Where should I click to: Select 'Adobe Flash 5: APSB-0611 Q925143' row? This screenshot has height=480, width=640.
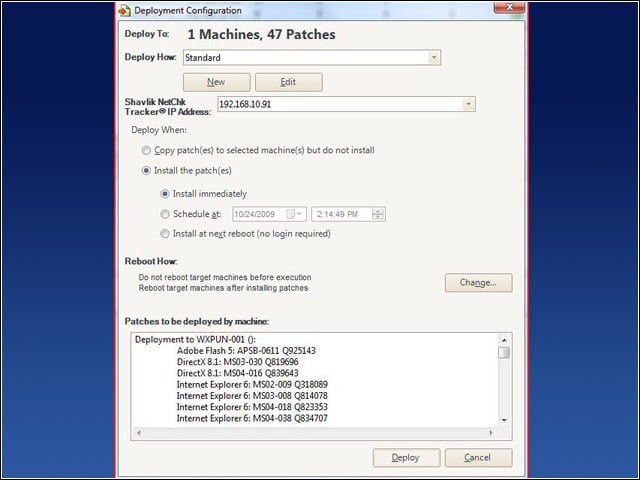246,351
